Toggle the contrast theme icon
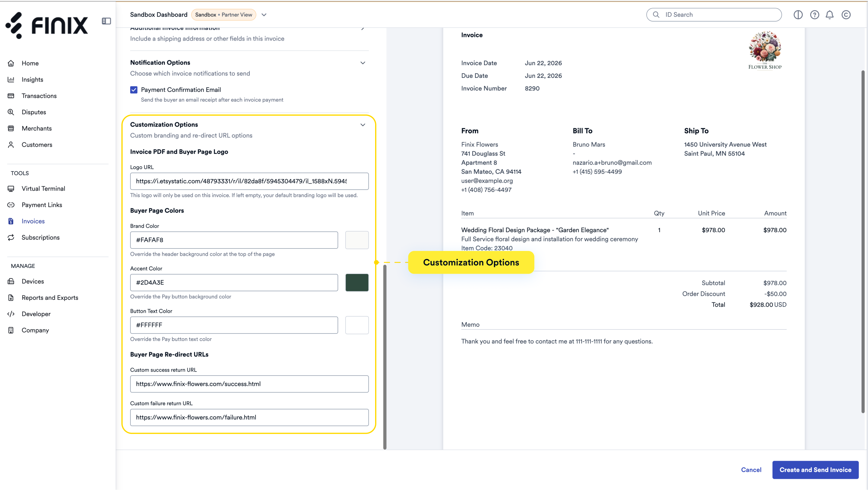This screenshot has height=491, width=868. coord(798,15)
